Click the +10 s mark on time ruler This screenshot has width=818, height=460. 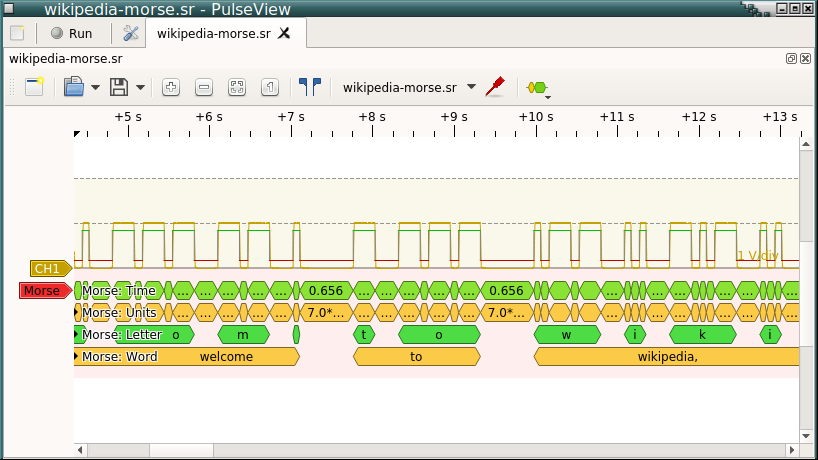point(536,131)
